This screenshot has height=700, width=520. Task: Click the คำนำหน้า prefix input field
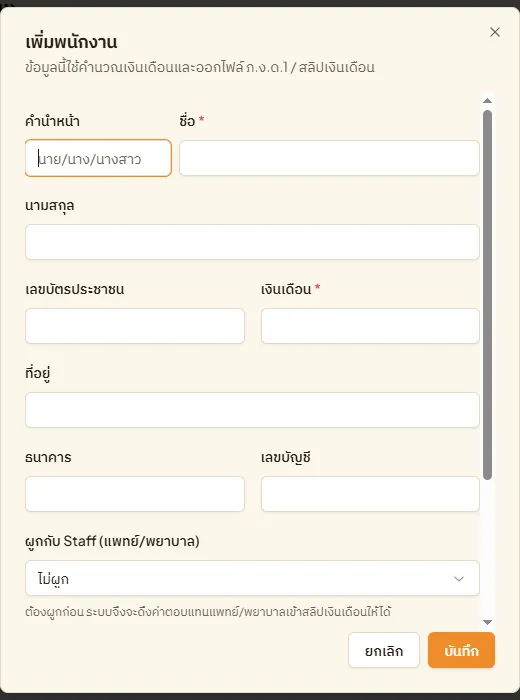click(98, 158)
